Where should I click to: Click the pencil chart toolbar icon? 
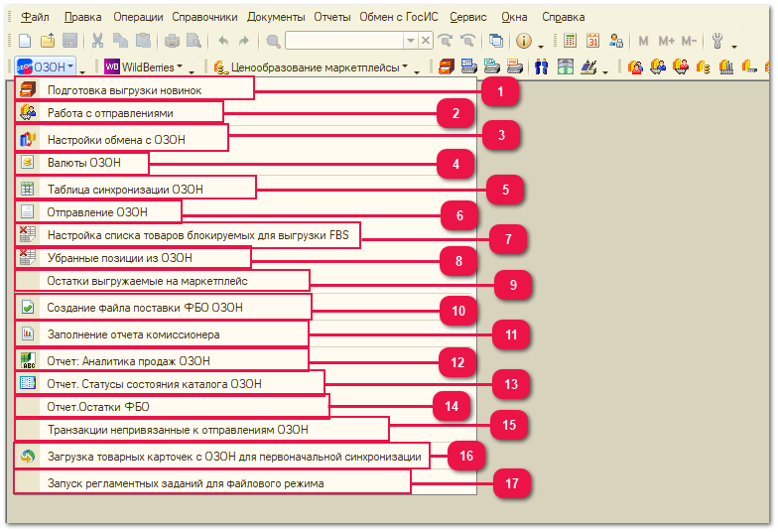588,67
